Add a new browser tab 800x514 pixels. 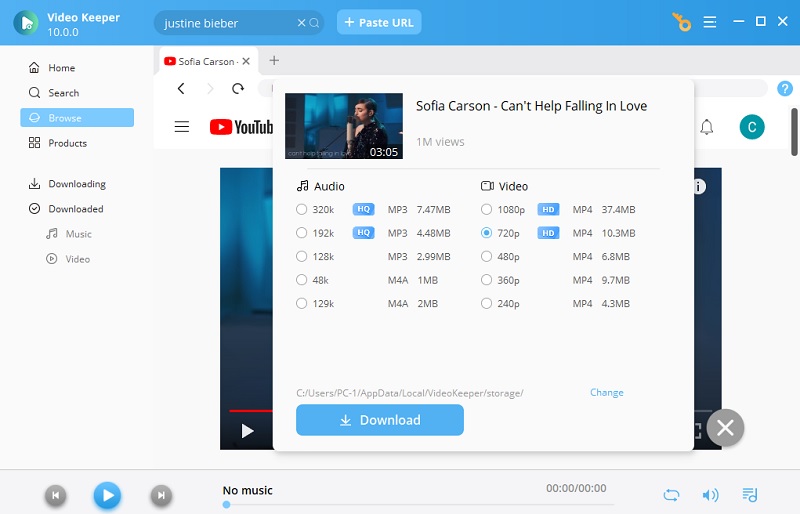pos(274,61)
